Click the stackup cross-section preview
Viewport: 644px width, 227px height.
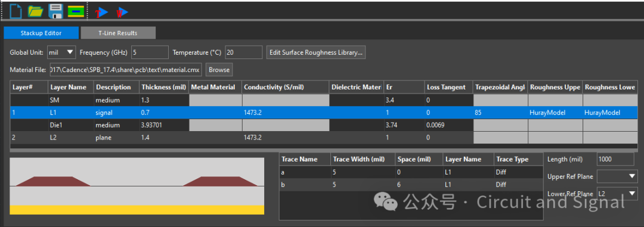[x=137, y=186]
